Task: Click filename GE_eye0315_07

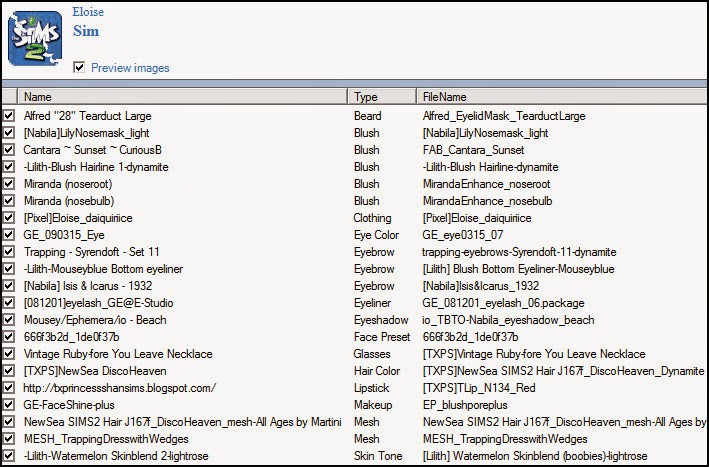Action: click(x=463, y=235)
